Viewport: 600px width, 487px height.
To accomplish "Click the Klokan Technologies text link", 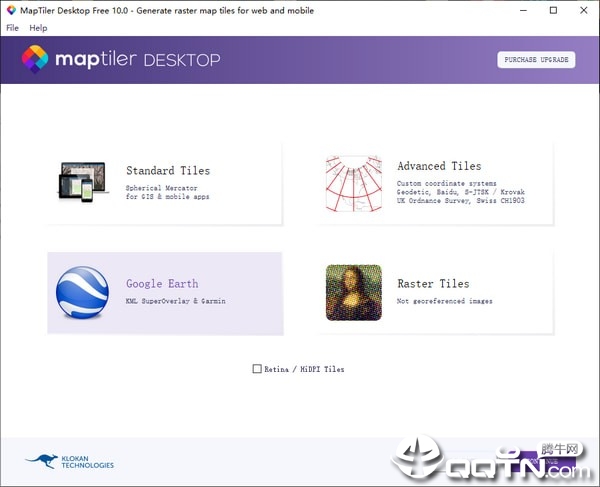I will [x=88, y=462].
